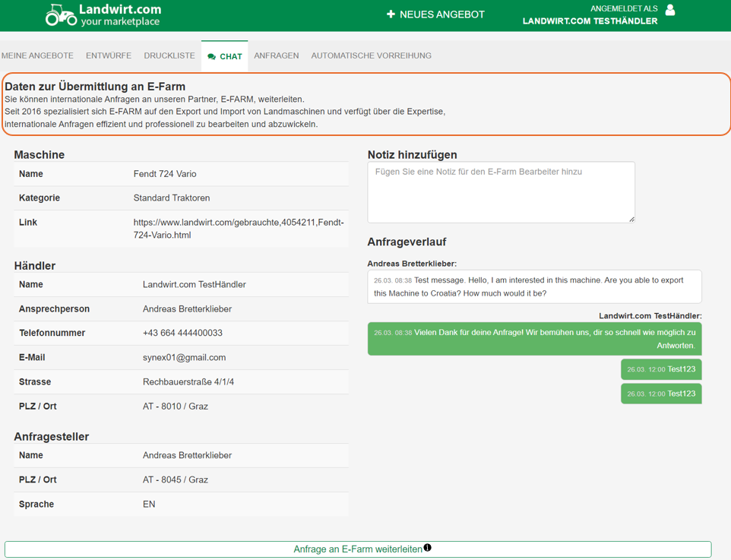Click the 'Andreas Bretterklieber:' chat sender label
The image size is (731, 560).
pos(412,264)
